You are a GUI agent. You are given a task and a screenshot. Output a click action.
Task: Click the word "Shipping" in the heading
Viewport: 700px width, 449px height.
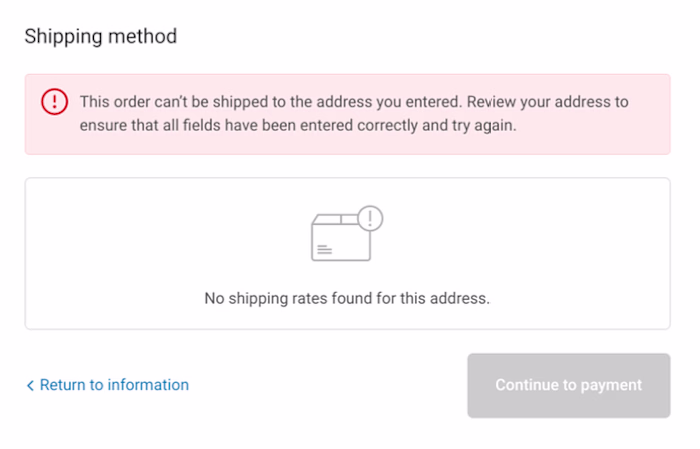[x=60, y=37]
